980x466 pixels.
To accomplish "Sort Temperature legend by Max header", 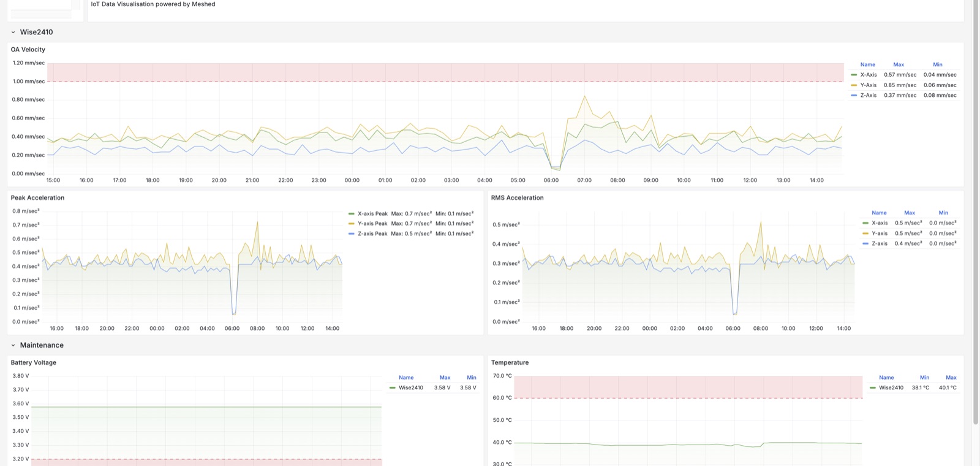I will pyautogui.click(x=951, y=378).
